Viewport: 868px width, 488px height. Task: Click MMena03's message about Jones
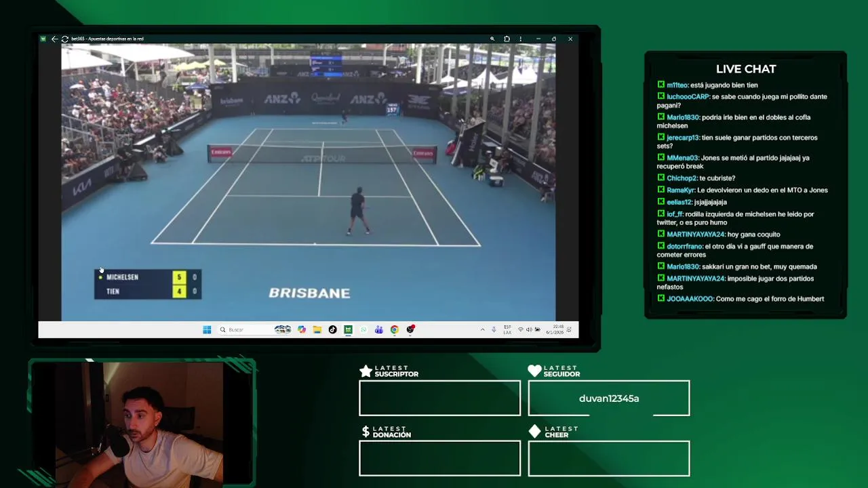733,162
